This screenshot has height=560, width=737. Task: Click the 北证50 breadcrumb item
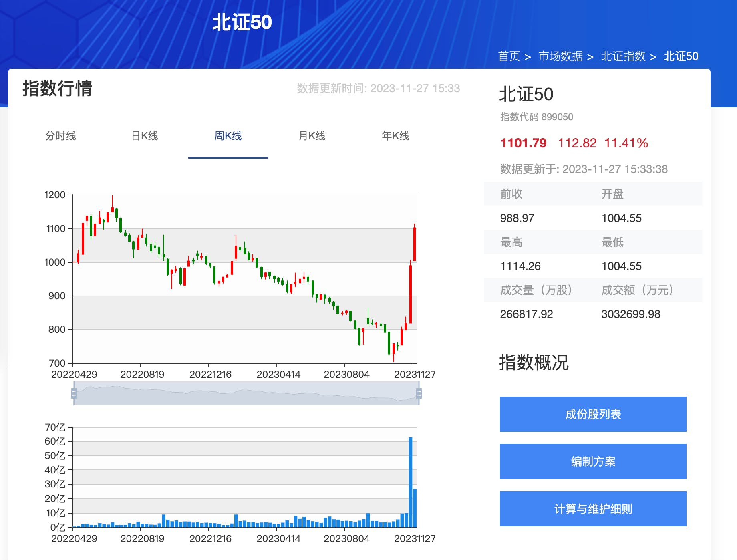point(681,56)
